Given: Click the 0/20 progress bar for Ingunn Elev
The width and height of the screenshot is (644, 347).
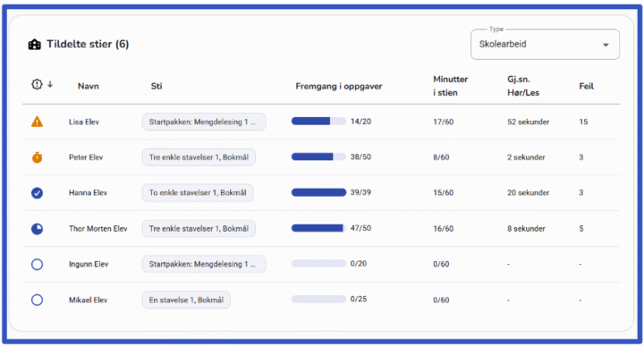Looking at the screenshot, I should tap(318, 263).
